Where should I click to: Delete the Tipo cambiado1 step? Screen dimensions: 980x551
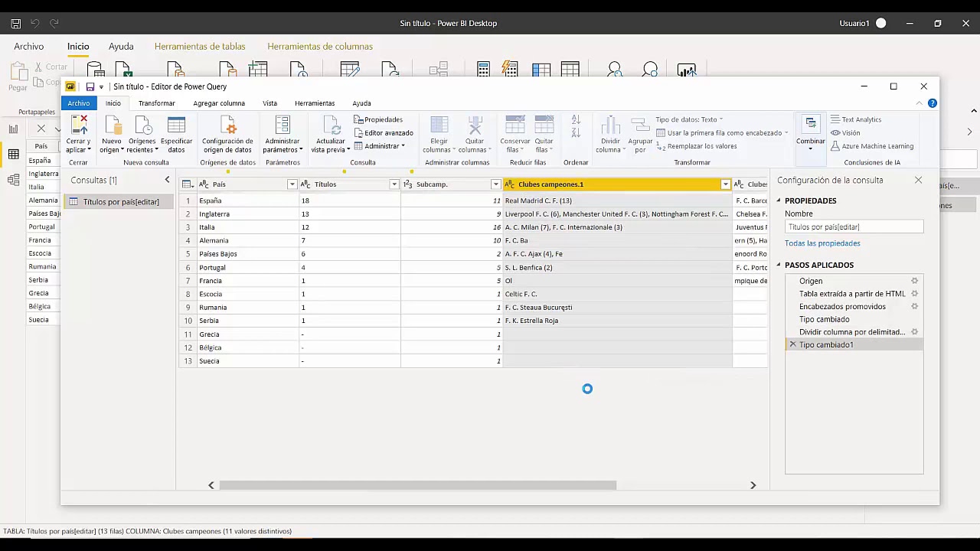click(x=792, y=344)
